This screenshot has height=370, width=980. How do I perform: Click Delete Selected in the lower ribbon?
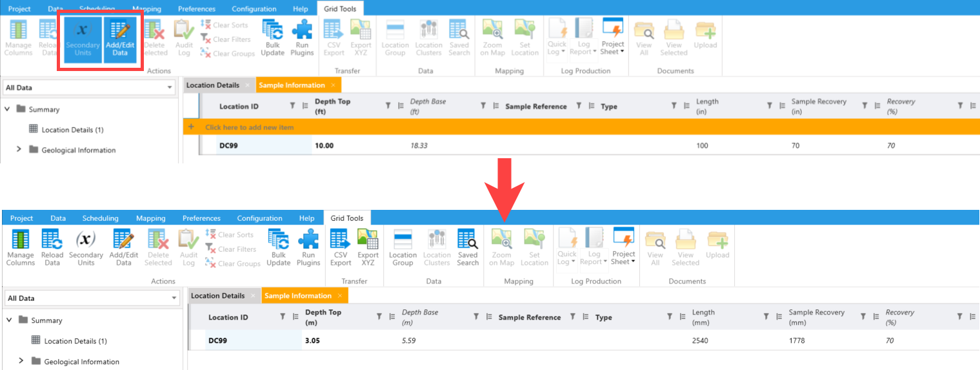[x=158, y=247]
